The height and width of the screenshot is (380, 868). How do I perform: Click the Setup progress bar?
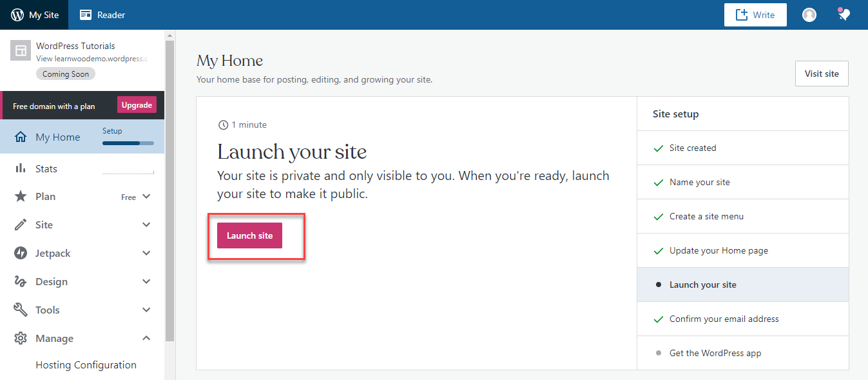(x=128, y=143)
